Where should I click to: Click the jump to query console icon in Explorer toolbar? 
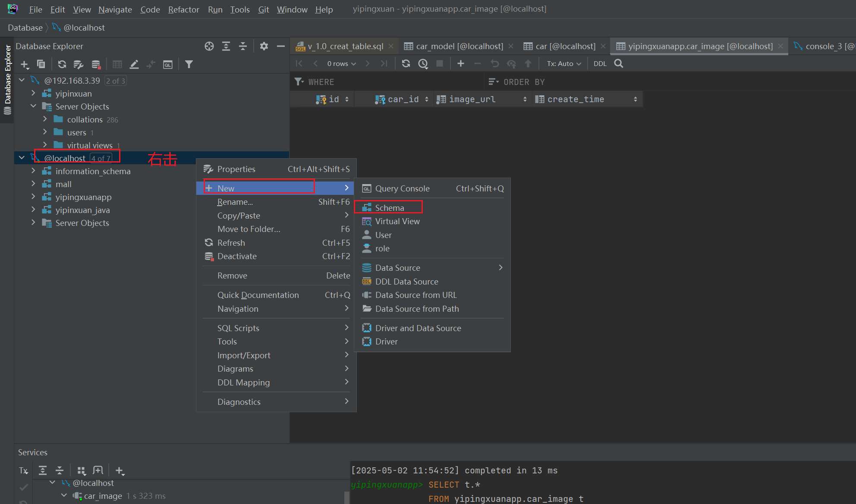click(168, 64)
